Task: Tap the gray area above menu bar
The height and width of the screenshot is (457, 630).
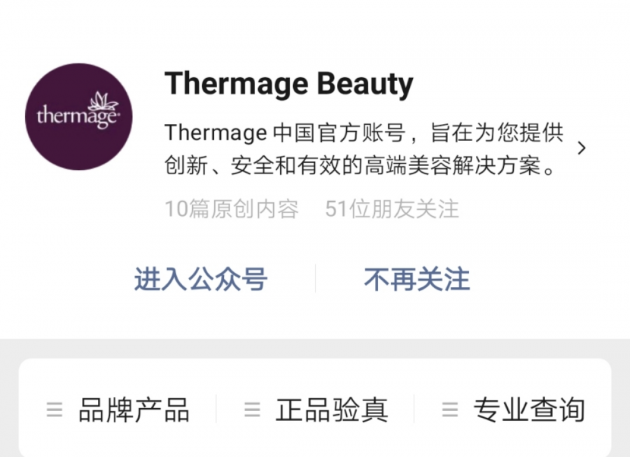Action: pos(315,348)
